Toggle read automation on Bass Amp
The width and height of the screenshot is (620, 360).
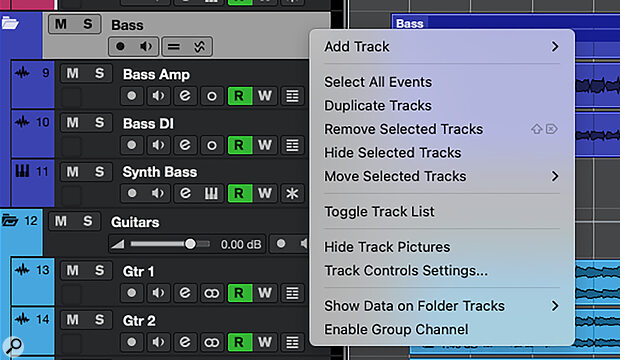coord(239,96)
